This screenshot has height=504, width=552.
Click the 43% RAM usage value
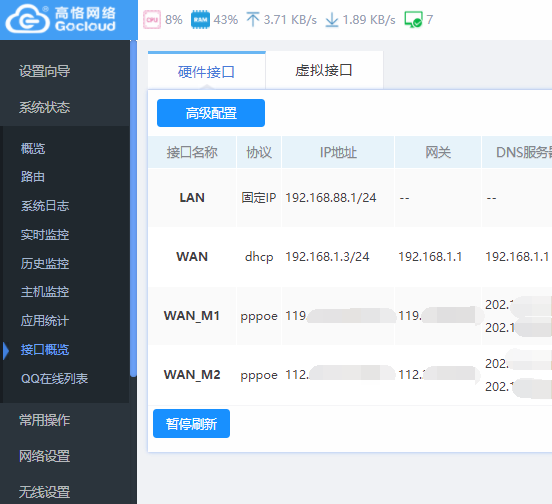point(226,19)
